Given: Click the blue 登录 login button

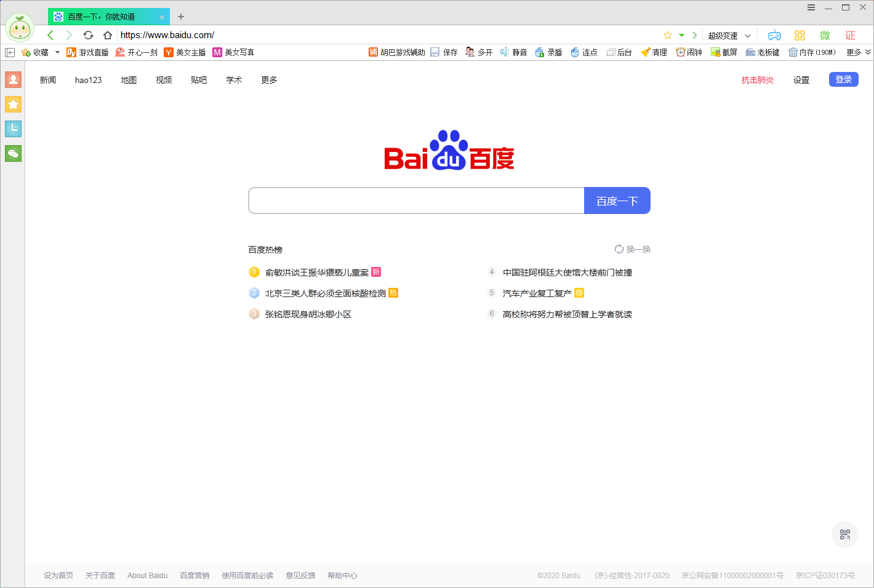Looking at the screenshot, I should [844, 79].
